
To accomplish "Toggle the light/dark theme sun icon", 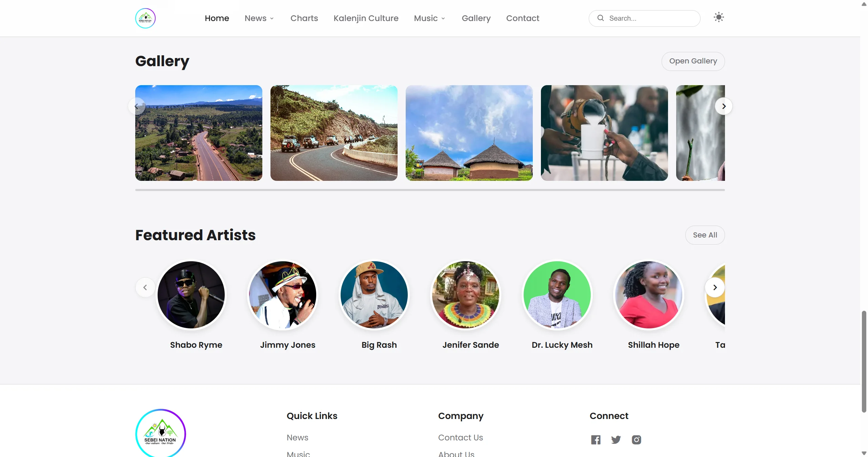I will click(x=719, y=17).
